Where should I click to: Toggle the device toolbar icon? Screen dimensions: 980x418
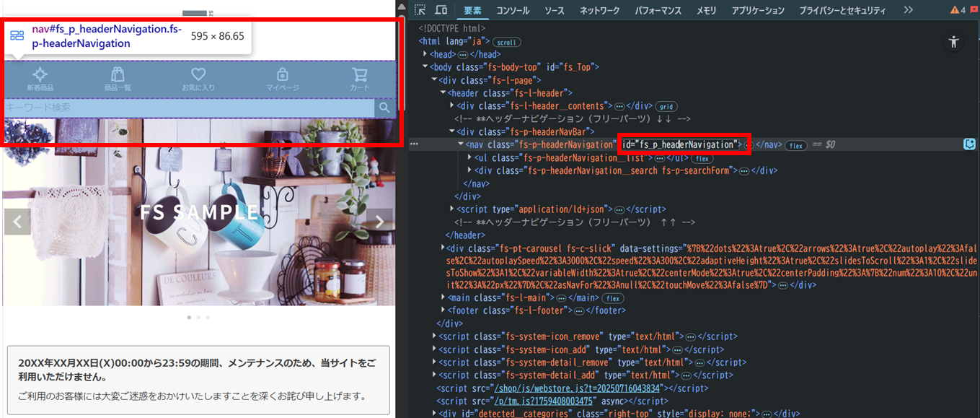pyautogui.click(x=441, y=10)
